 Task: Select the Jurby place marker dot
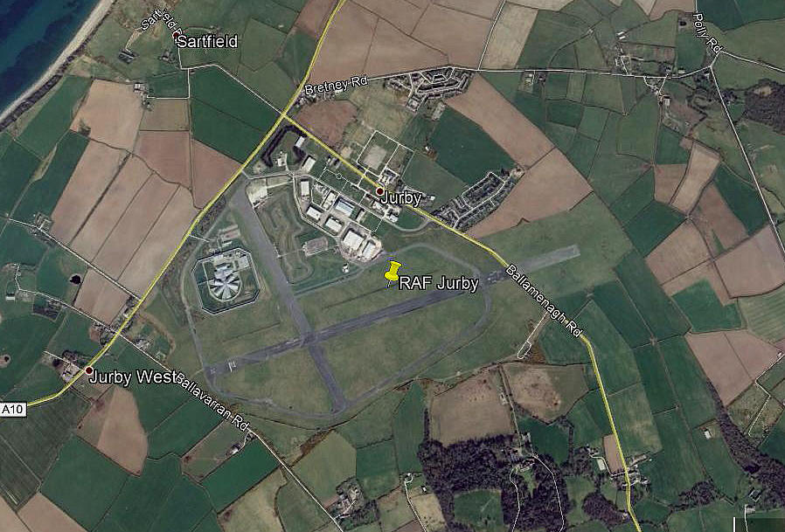(x=380, y=191)
